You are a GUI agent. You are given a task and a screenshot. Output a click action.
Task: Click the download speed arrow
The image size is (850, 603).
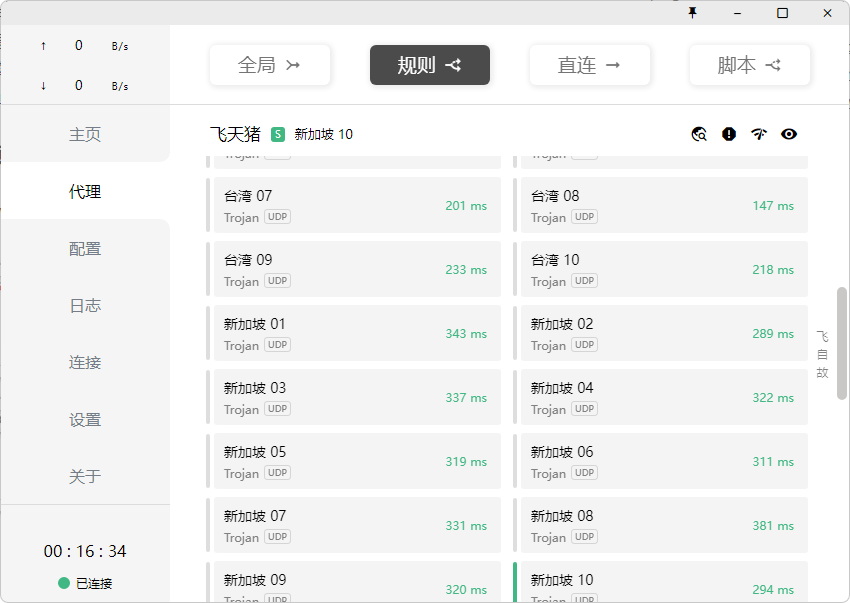coord(43,86)
